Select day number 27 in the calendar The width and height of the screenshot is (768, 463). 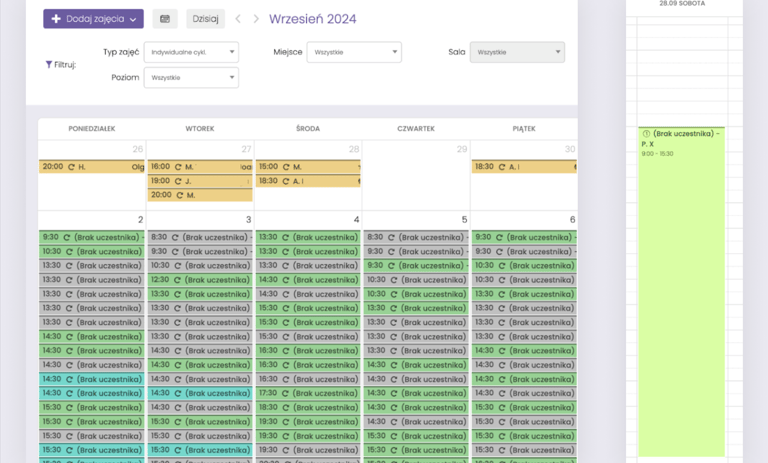pyautogui.click(x=246, y=149)
